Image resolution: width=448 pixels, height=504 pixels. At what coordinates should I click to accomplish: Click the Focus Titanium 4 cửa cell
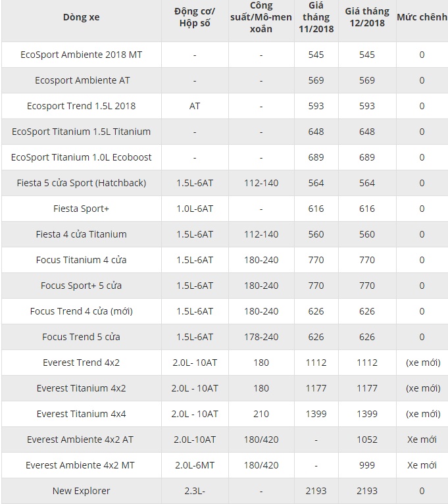(82, 260)
